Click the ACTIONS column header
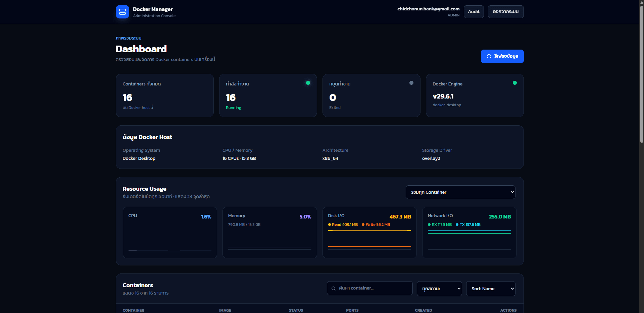 tap(508, 310)
